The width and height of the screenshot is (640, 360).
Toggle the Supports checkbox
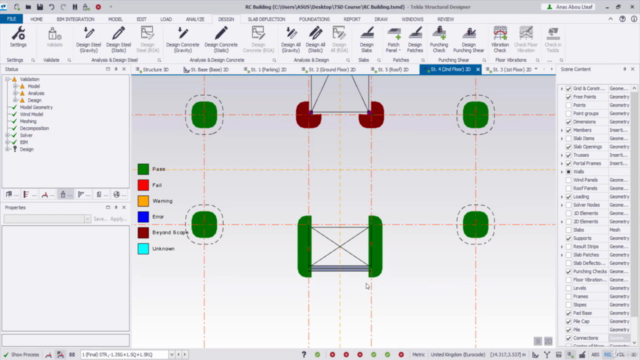pyautogui.click(x=569, y=238)
